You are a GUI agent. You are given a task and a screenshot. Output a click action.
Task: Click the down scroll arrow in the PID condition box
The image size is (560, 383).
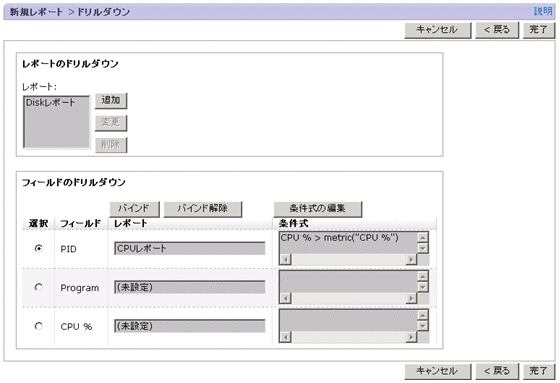click(423, 248)
